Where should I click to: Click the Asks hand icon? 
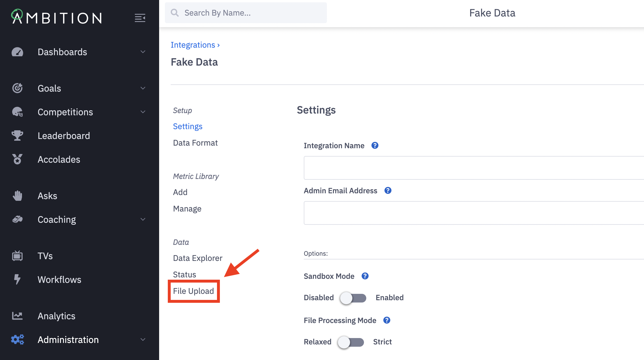point(17,196)
